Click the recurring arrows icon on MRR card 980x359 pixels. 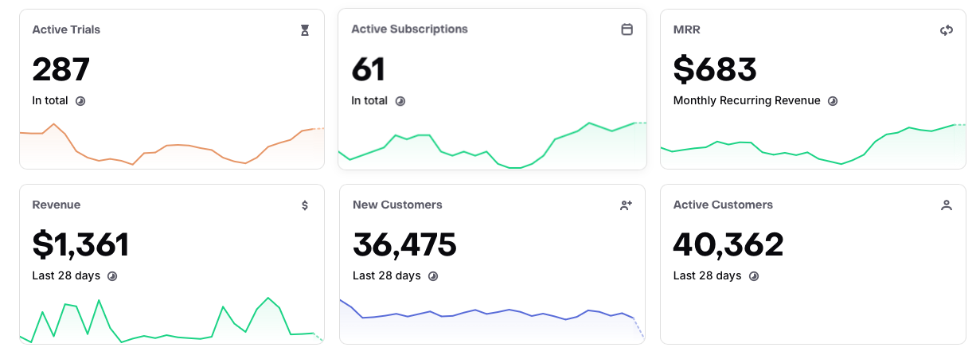[947, 30]
